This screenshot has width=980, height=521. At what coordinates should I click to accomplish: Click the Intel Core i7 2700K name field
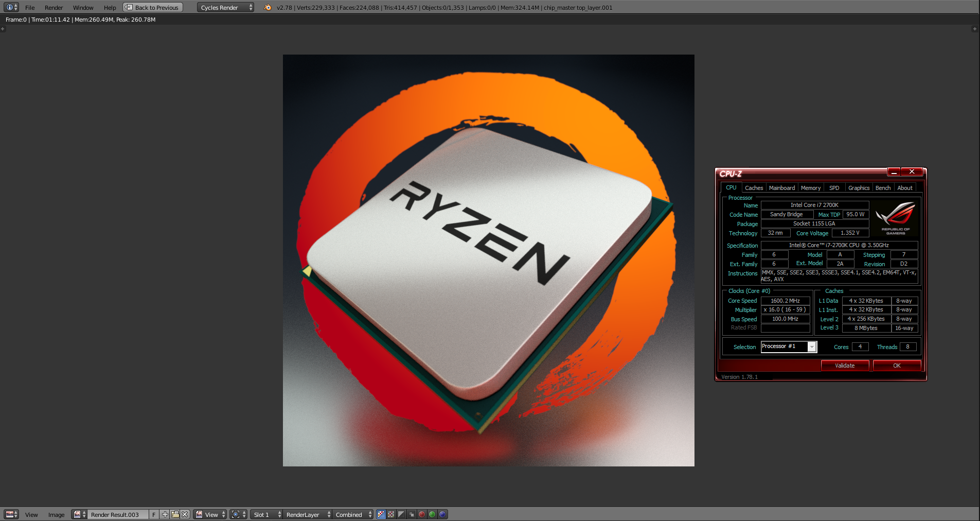(x=814, y=205)
